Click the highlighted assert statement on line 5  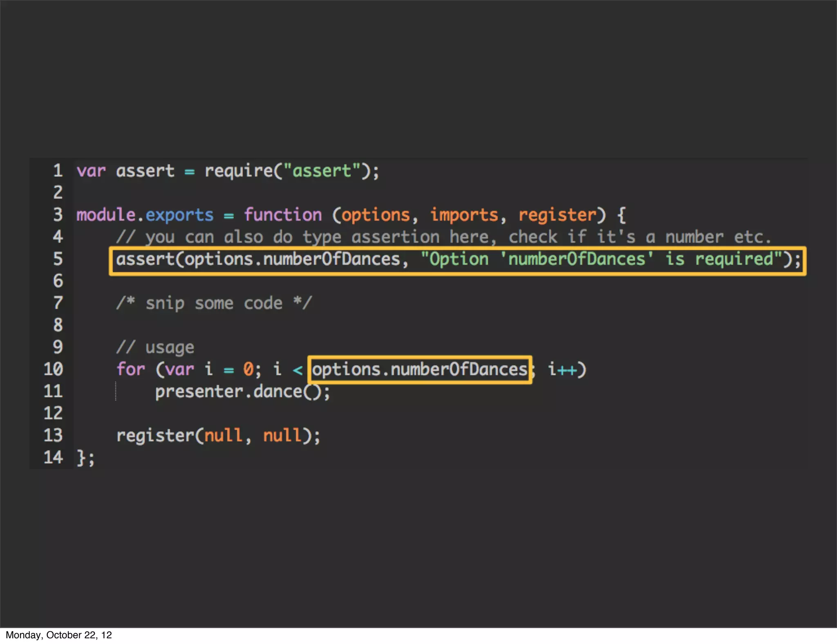pos(457,260)
